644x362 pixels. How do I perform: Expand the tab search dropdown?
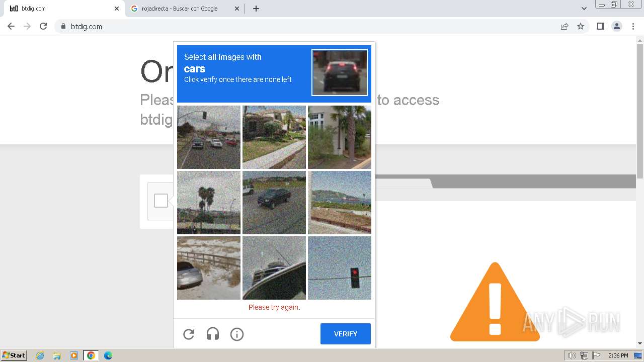point(584,9)
